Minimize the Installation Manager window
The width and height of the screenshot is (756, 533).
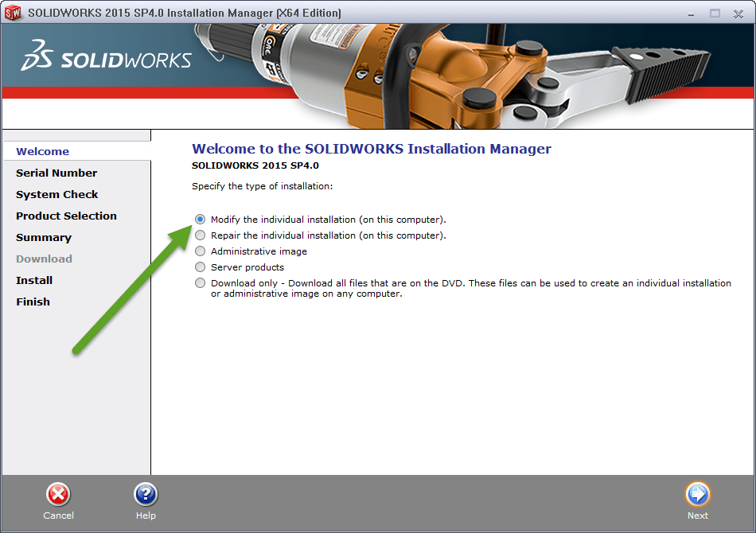pyautogui.click(x=691, y=14)
